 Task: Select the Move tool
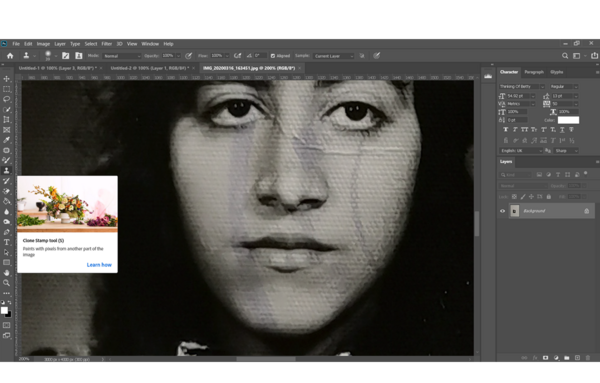pos(7,79)
